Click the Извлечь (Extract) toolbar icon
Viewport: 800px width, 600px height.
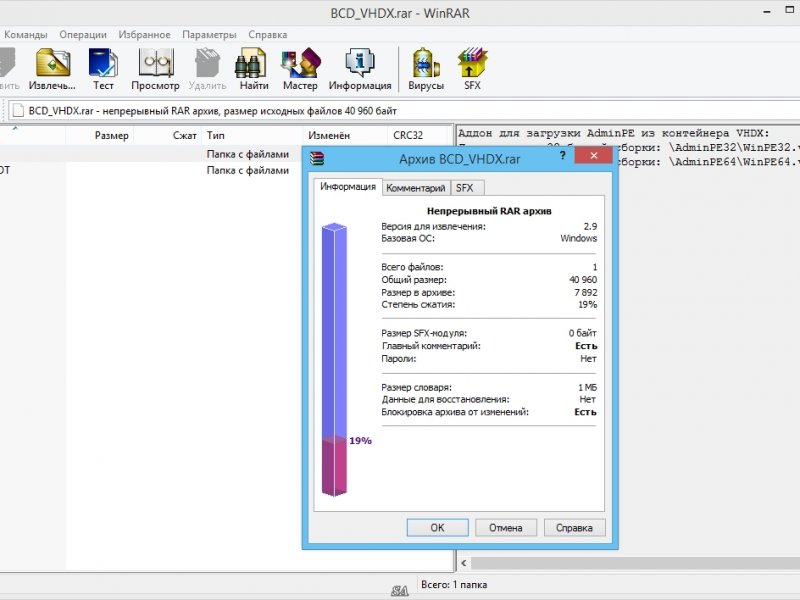coord(52,69)
